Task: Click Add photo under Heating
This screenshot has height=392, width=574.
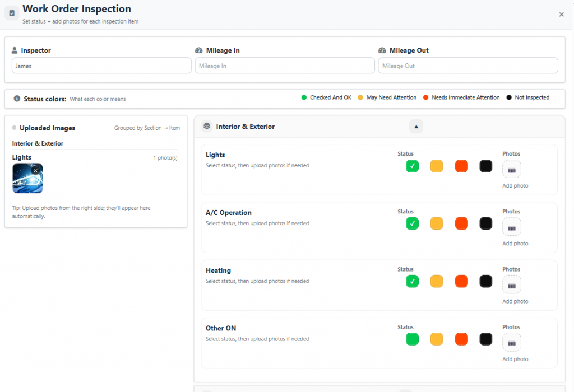Action: [x=515, y=301]
